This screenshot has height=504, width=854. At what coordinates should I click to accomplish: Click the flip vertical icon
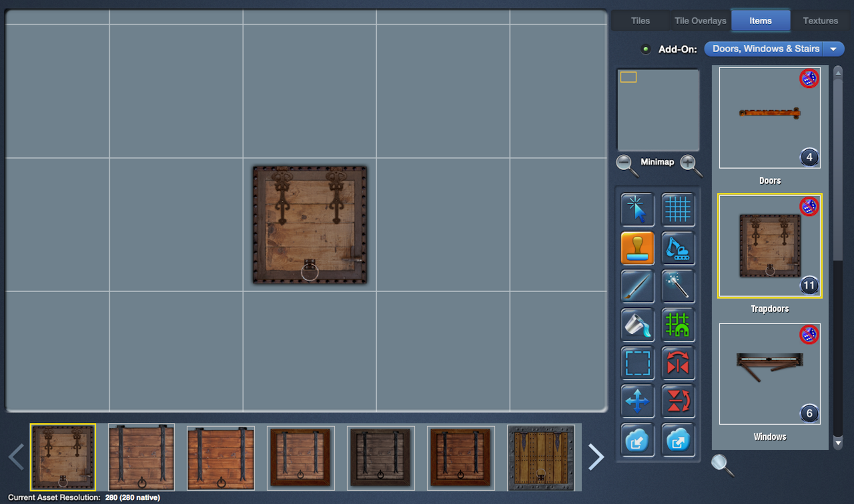678,401
